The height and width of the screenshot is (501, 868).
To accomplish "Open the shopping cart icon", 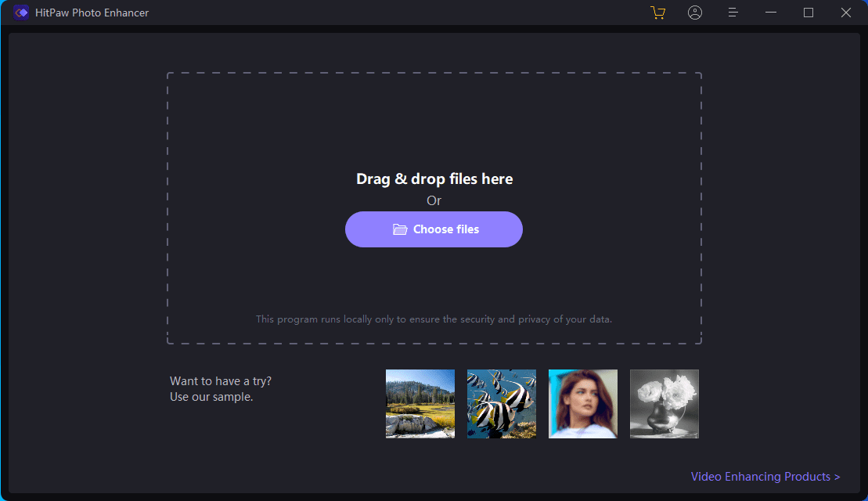I will tap(657, 13).
